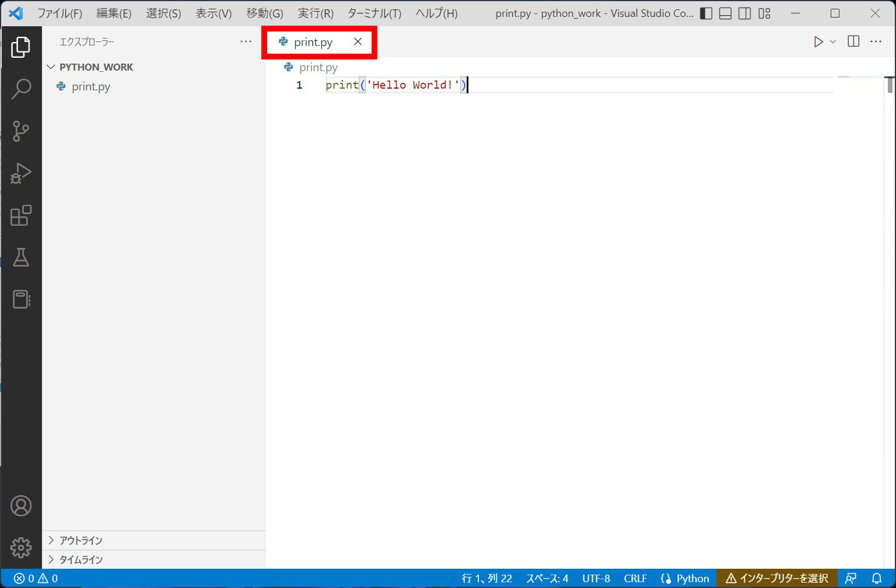The height and width of the screenshot is (588, 896).
Task: Open the Testing flask icon
Action: [x=22, y=257]
